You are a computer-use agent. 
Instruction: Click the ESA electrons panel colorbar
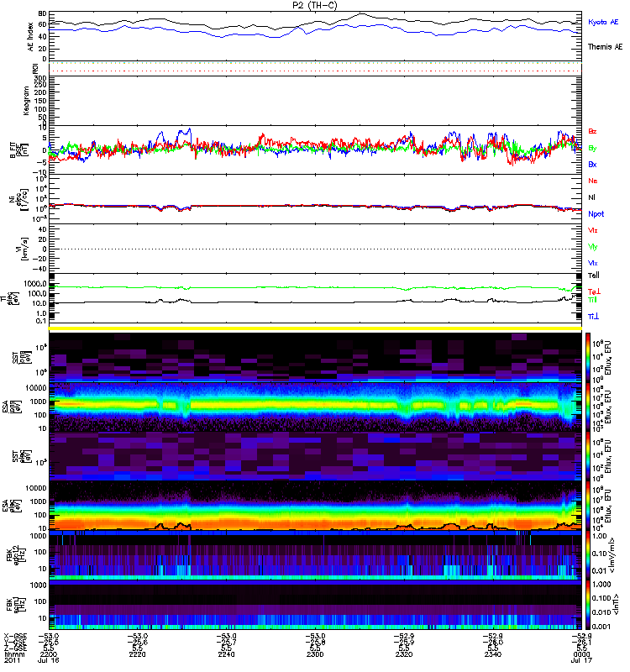[588, 506]
